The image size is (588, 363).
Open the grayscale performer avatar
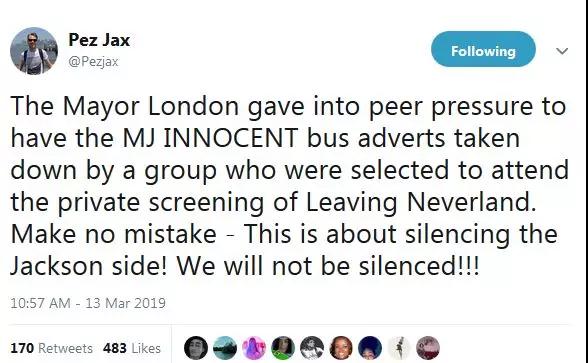[312, 348]
